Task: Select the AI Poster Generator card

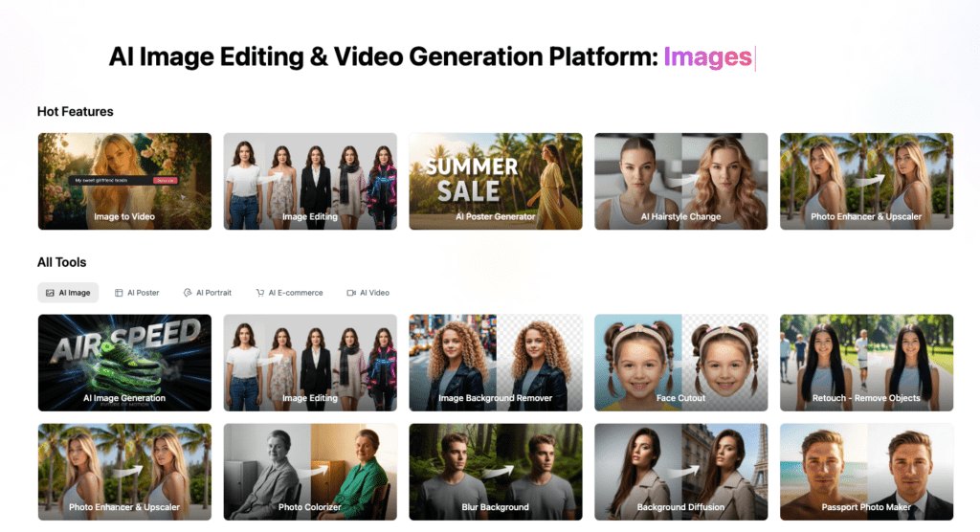Action: coord(495,182)
